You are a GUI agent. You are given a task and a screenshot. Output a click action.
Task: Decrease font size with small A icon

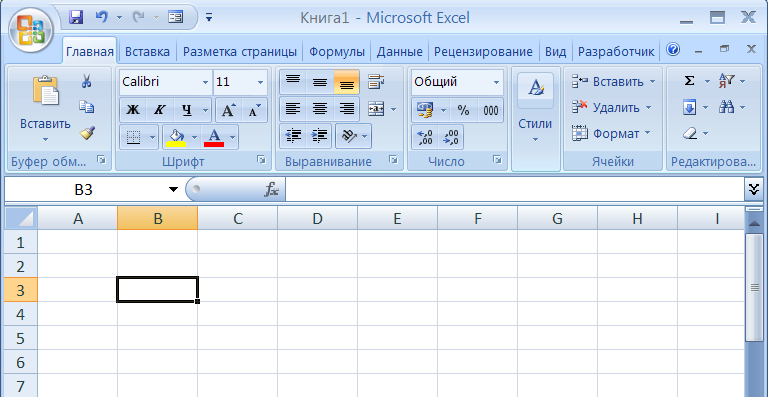click(254, 110)
